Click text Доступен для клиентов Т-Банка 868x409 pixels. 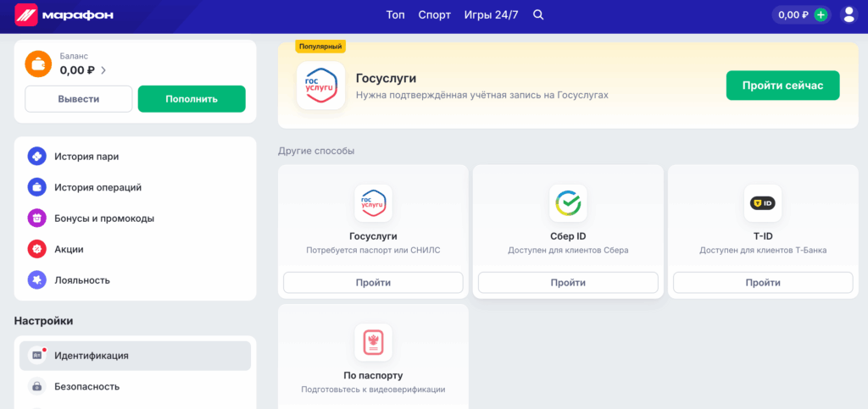pyautogui.click(x=763, y=251)
